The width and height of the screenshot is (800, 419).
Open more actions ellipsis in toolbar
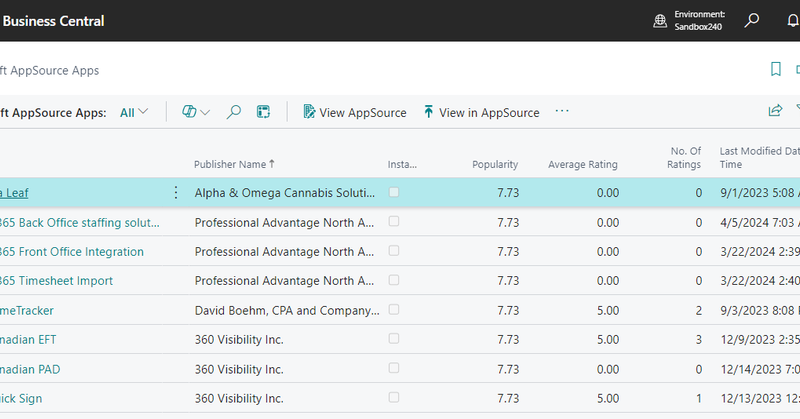(x=562, y=111)
